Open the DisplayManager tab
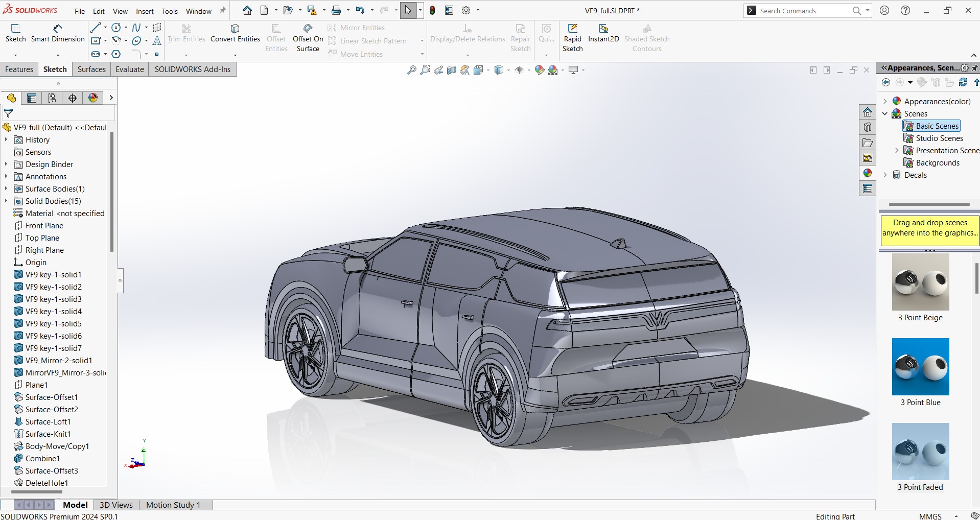 coord(93,98)
